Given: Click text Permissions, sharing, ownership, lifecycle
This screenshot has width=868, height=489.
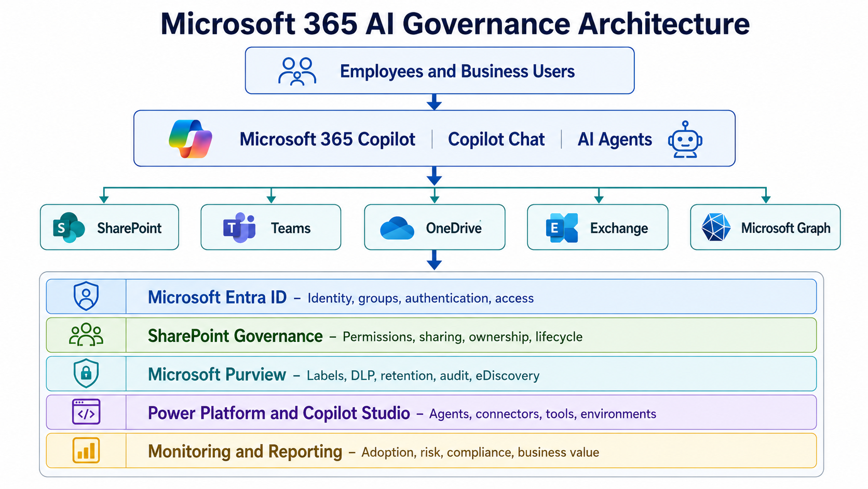Looking at the screenshot, I should pos(463,337).
